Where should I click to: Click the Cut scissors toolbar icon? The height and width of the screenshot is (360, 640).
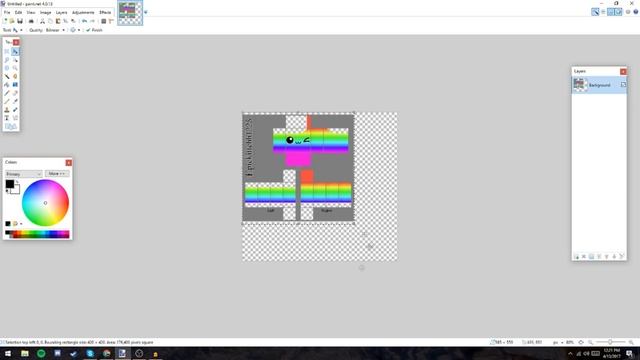[42, 21]
